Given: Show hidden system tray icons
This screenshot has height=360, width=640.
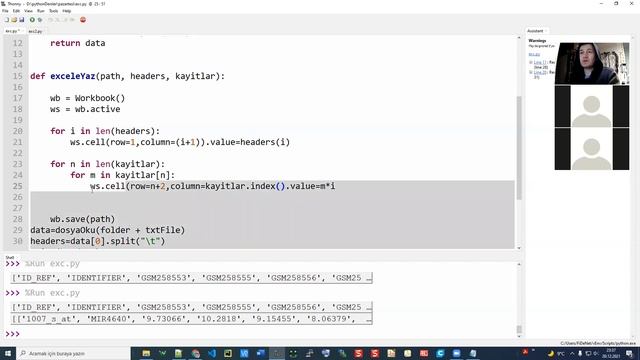Looking at the screenshot, I should pyautogui.click(x=572, y=353).
